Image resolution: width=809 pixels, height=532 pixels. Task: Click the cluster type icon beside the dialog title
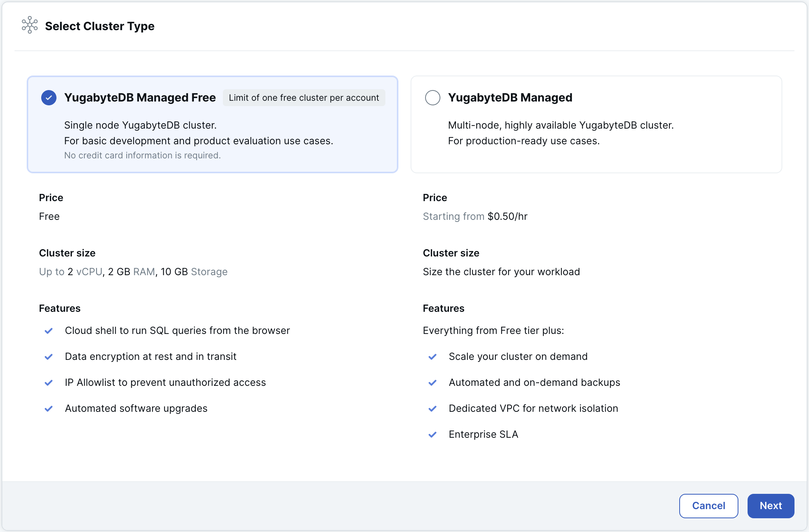(29, 26)
